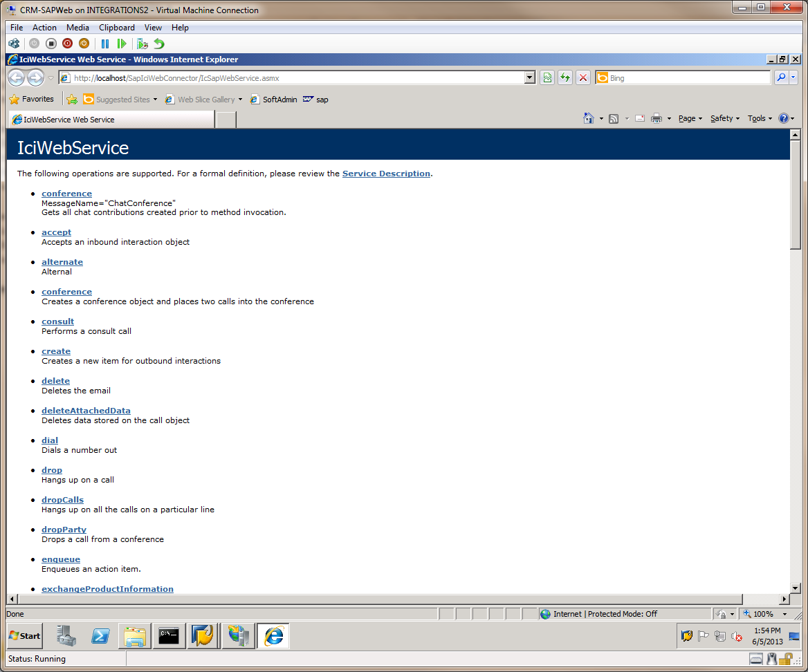The image size is (808, 672).
Task: Open the Service Description link
Action: click(x=386, y=174)
